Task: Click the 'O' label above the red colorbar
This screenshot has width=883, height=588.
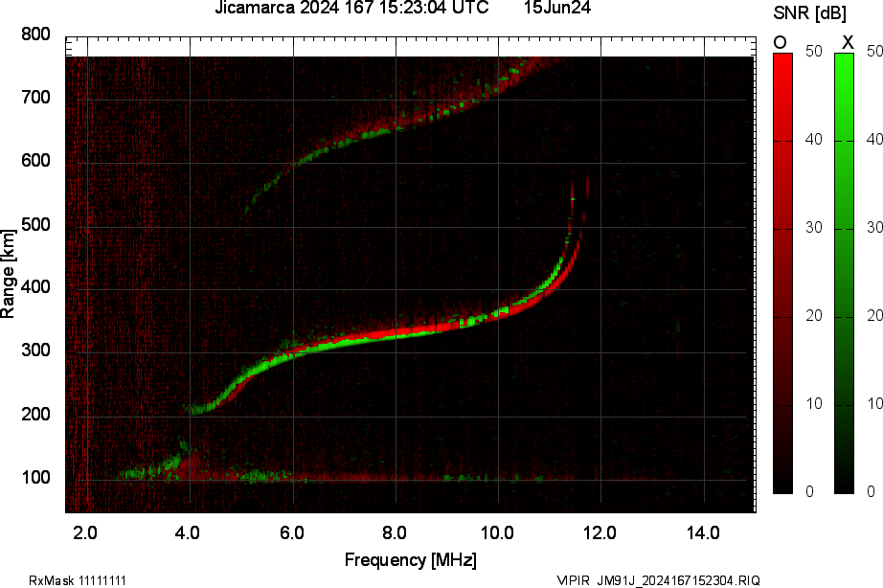Action: (x=780, y=43)
